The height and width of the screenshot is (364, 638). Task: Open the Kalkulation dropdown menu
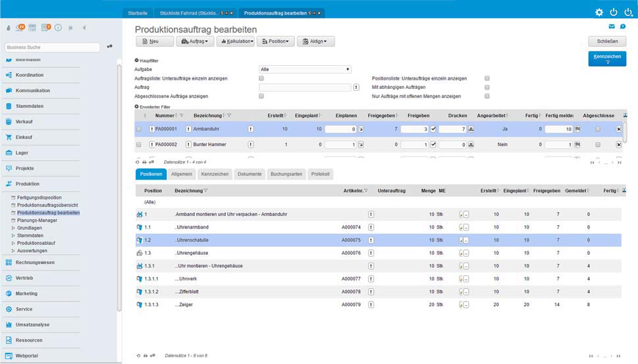click(235, 41)
